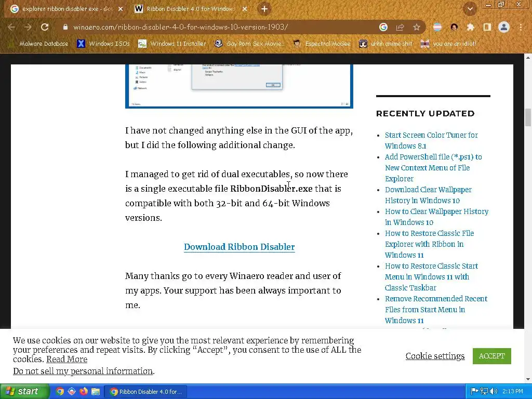Open the Malware Database bookmark
The height and width of the screenshot is (399, 532).
(38, 44)
